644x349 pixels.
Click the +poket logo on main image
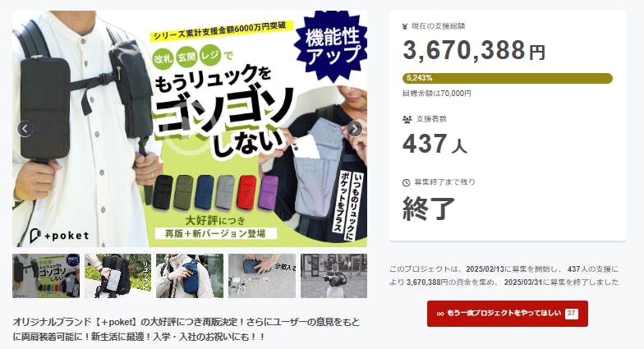(59, 235)
